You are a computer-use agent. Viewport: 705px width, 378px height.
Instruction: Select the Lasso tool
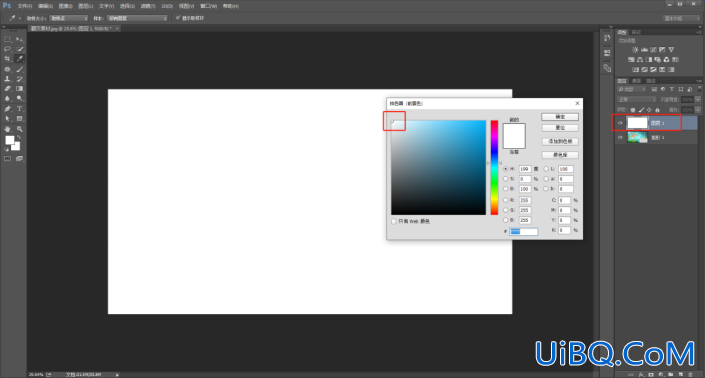point(8,49)
